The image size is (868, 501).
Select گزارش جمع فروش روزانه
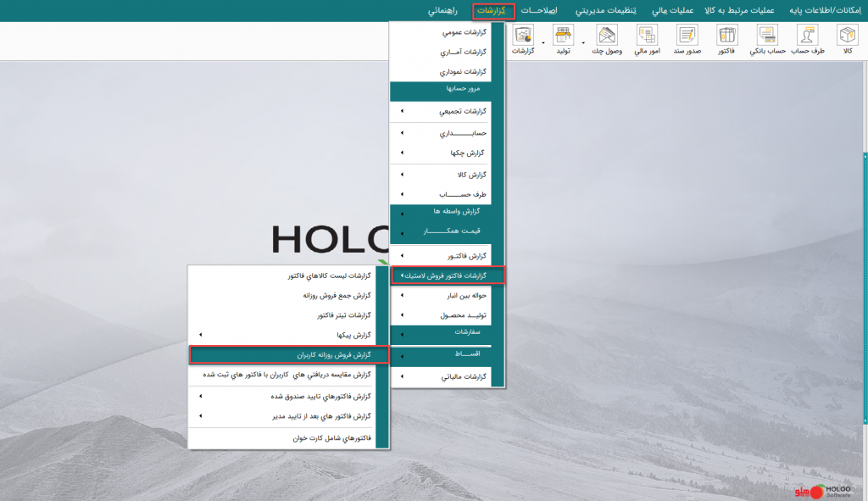[281, 296]
